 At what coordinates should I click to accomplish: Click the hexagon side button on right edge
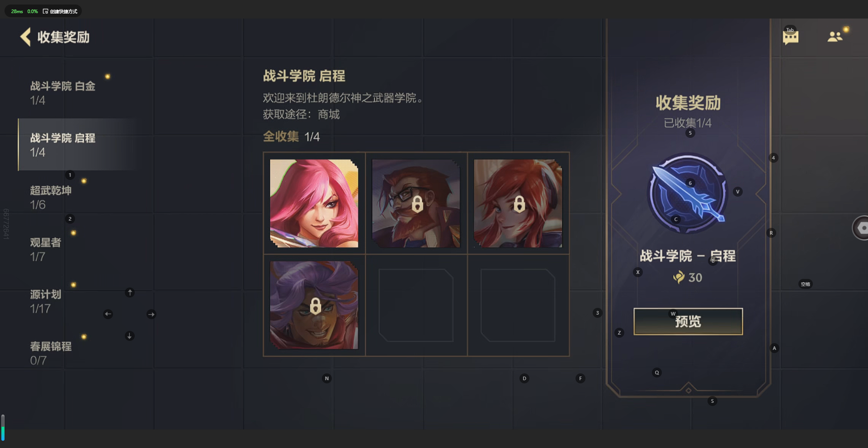(860, 228)
